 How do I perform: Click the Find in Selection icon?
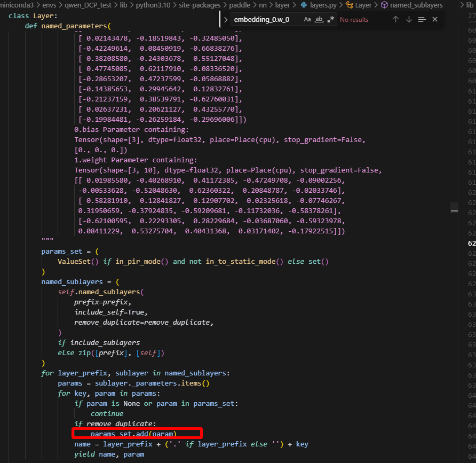pos(422,19)
